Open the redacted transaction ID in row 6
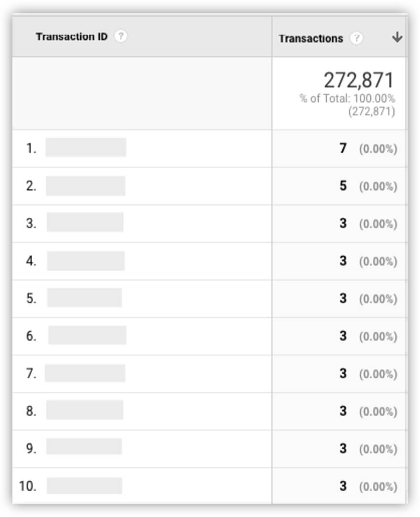The height and width of the screenshot is (517, 420). (87, 335)
